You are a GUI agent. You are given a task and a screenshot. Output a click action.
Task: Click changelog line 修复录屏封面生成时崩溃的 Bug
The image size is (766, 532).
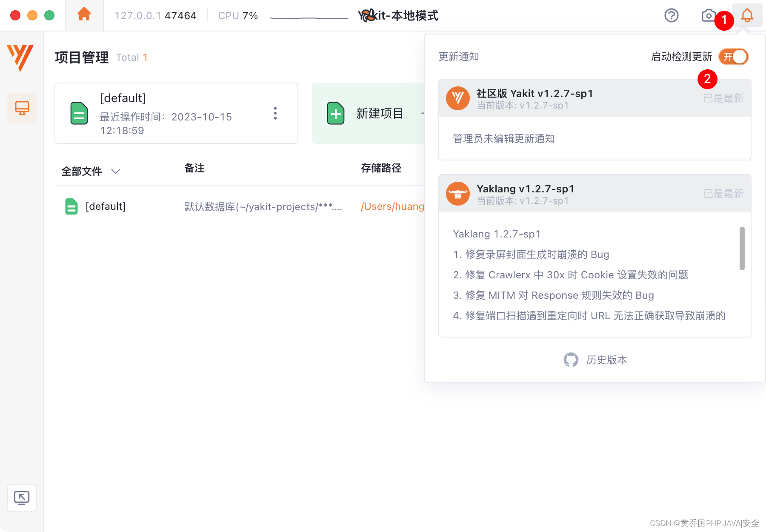(531, 254)
